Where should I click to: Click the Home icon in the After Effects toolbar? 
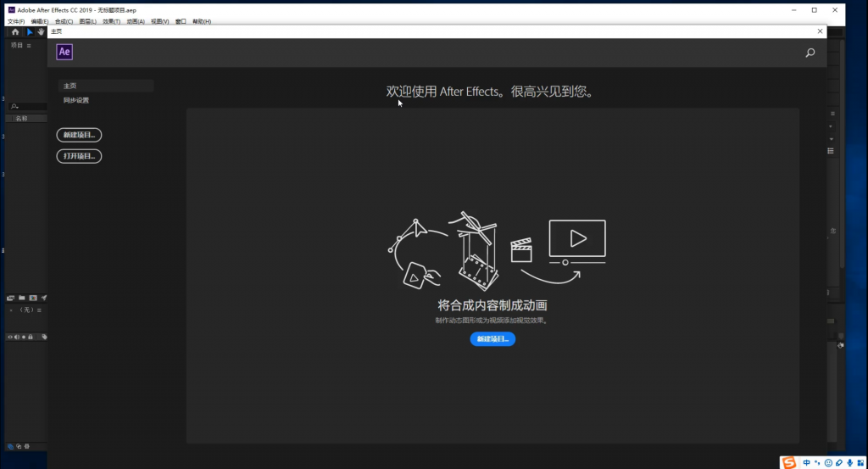click(x=15, y=32)
